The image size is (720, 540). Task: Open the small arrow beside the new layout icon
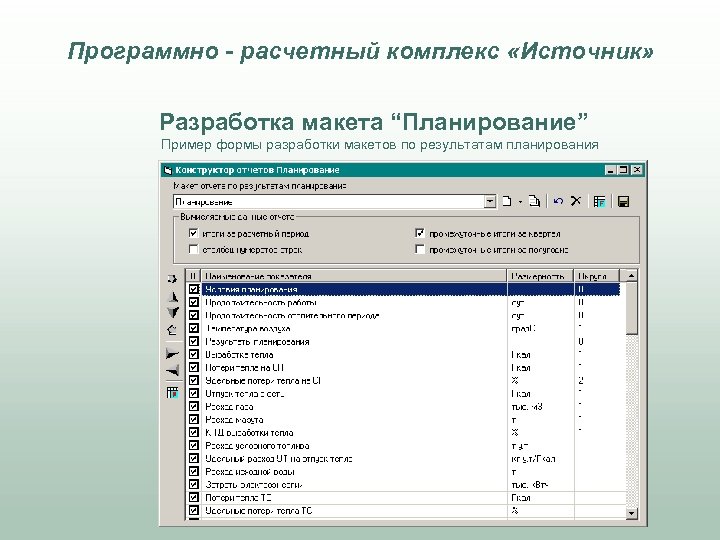point(520,202)
